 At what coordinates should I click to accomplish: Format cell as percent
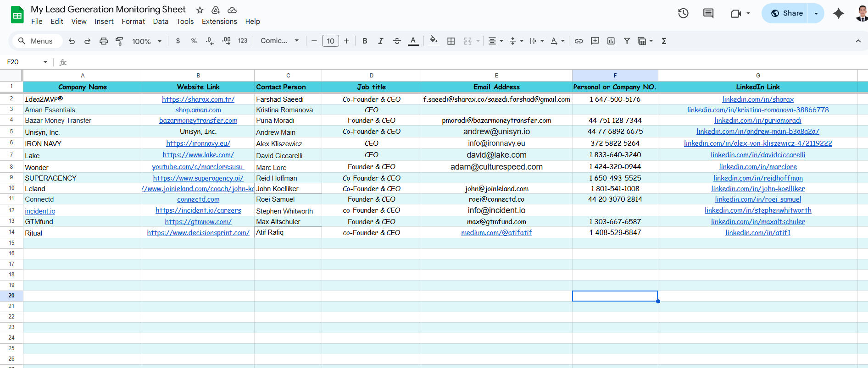194,41
